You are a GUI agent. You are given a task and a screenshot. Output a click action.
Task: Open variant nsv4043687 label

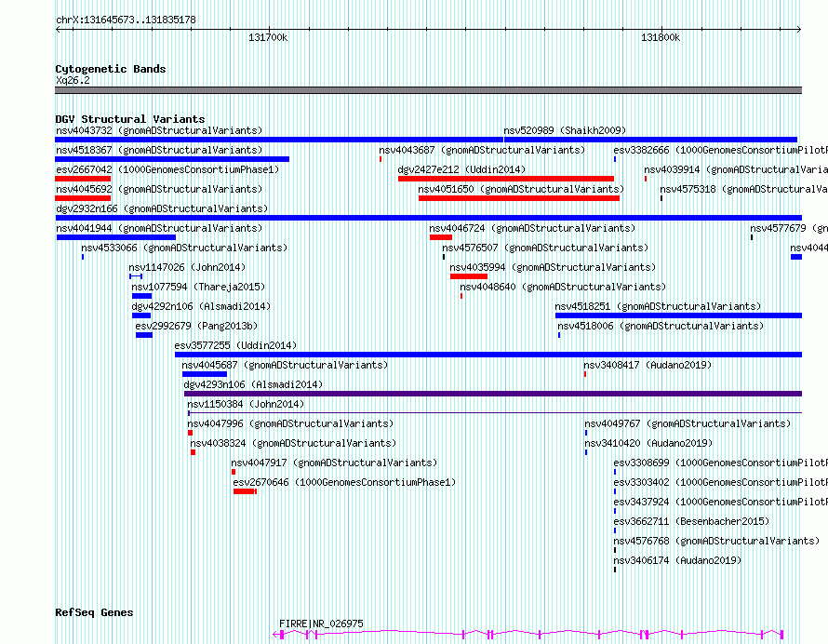coord(482,150)
